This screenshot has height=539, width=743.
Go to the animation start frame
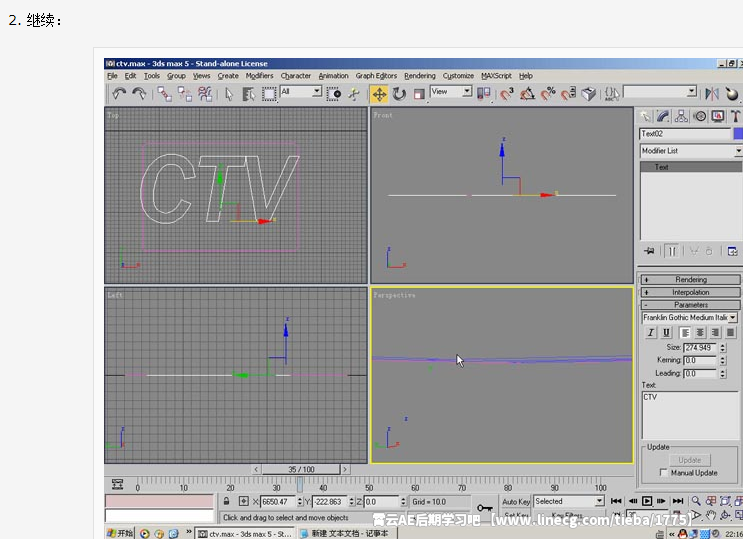pyautogui.click(x=616, y=501)
